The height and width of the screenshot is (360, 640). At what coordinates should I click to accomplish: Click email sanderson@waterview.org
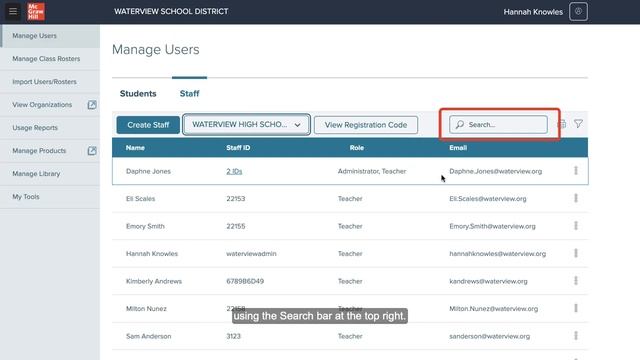(x=489, y=336)
